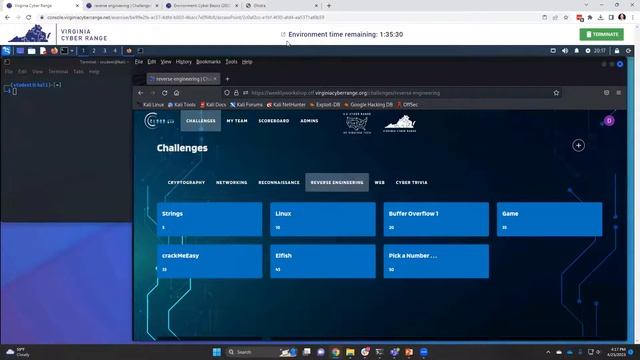The width and height of the screenshot is (640, 360).
Task: Open OffSec bookmark
Action: pyautogui.click(x=407, y=104)
